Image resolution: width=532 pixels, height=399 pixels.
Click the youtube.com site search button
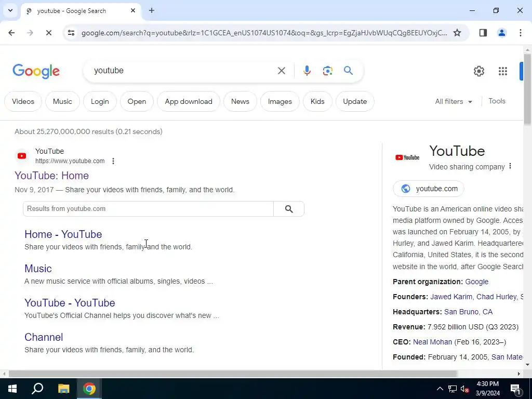pyautogui.click(x=289, y=209)
